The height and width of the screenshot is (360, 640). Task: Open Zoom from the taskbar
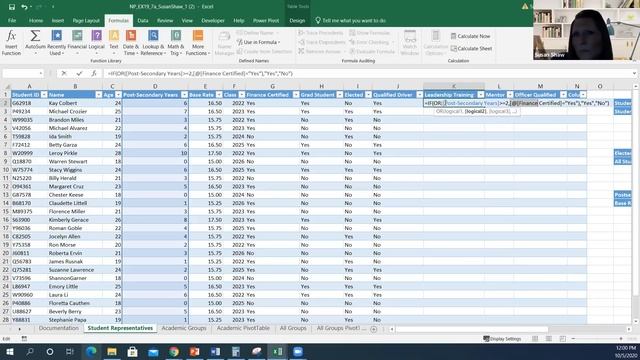pyautogui.click(x=298, y=351)
